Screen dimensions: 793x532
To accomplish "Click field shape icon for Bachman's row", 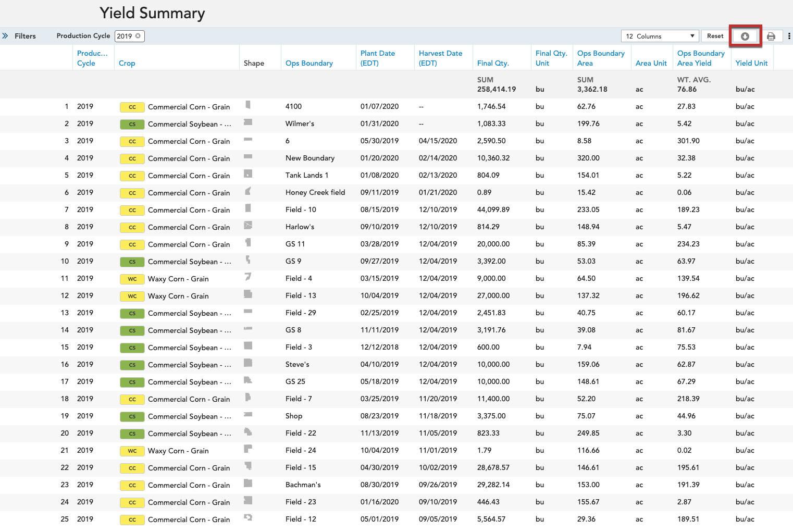I will click(248, 483).
